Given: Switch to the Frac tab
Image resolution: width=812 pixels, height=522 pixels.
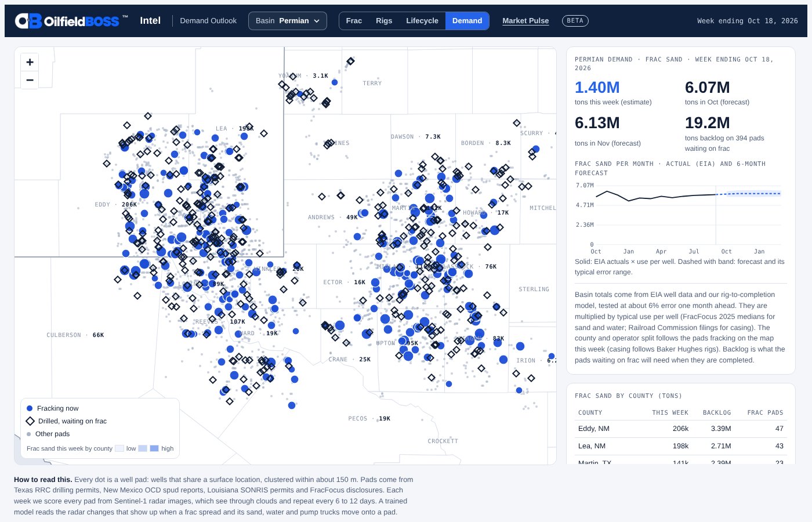Looking at the screenshot, I should (x=354, y=21).
